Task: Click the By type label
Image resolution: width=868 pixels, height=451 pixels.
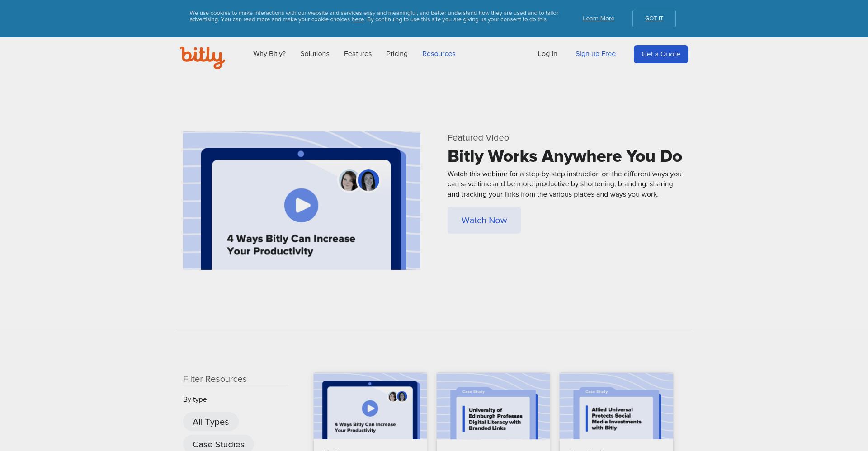Action: (x=195, y=399)
